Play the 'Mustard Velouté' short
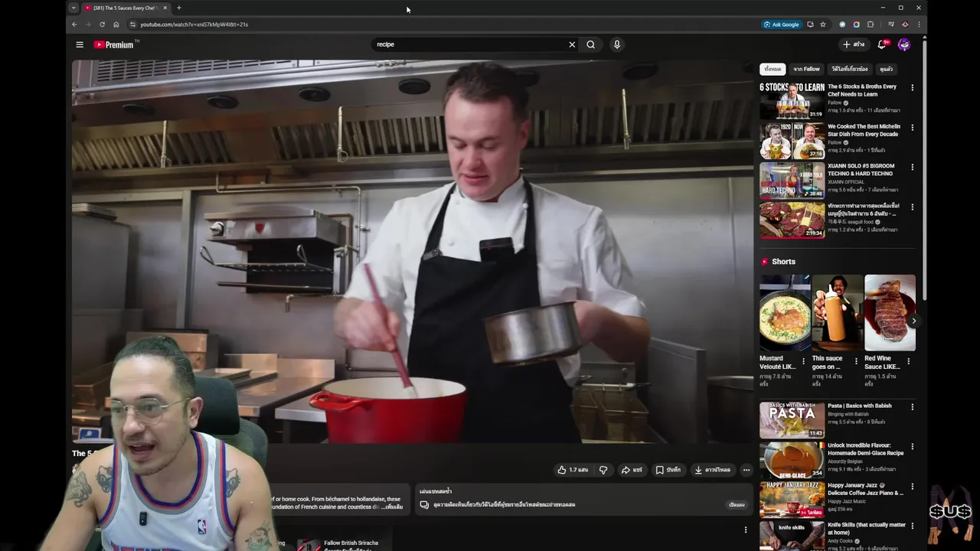The width and height of the screenshot is (980, 551). coord(785,312)
